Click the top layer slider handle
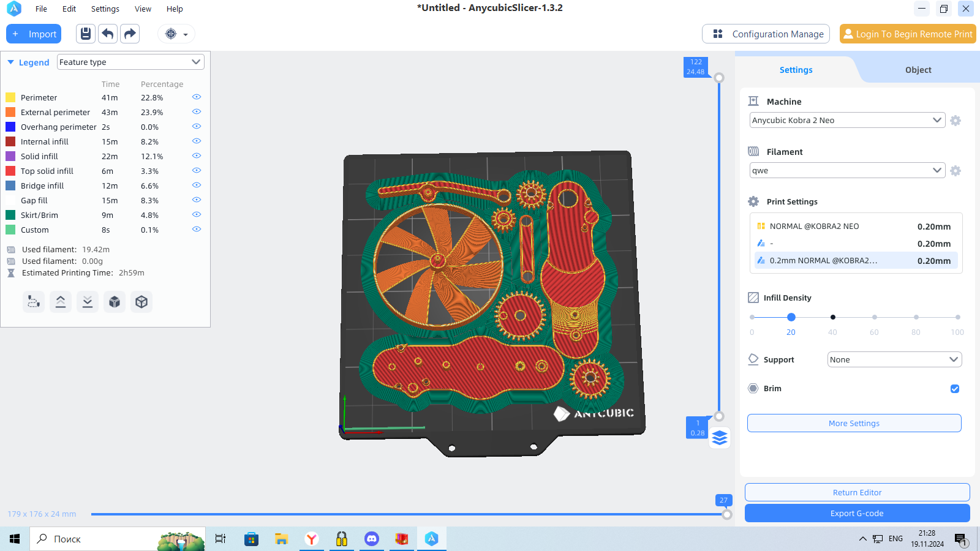980x551 pixels. (719, 78)
